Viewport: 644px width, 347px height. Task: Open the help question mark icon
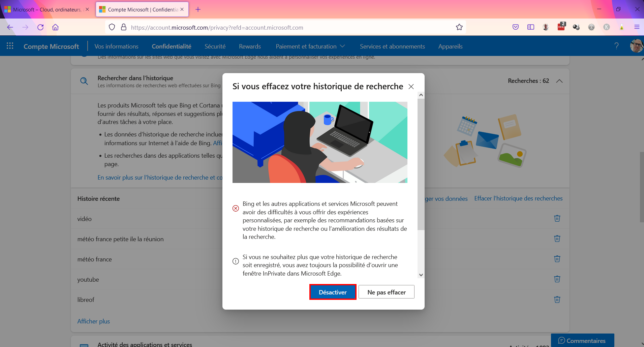coord(616,46)
